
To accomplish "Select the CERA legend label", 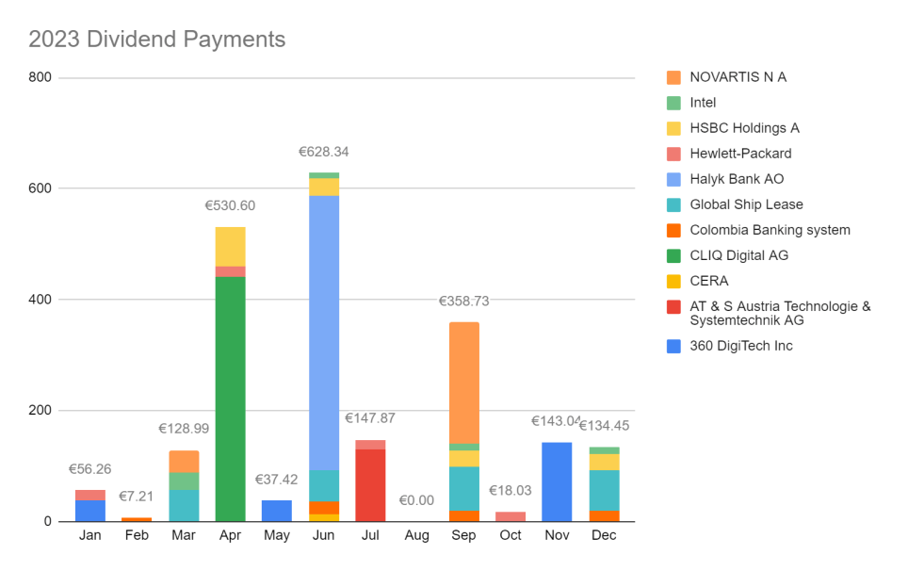I will (708, 281).
